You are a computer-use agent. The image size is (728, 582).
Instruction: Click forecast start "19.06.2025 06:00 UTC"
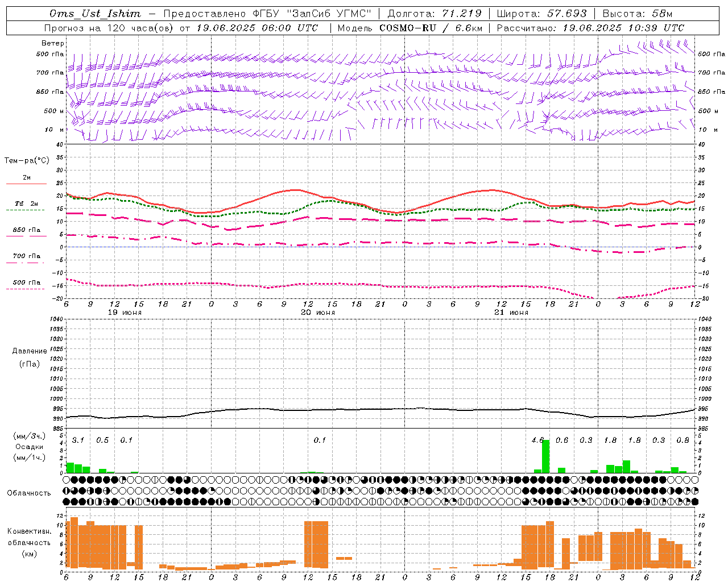(x=257, y=28)
